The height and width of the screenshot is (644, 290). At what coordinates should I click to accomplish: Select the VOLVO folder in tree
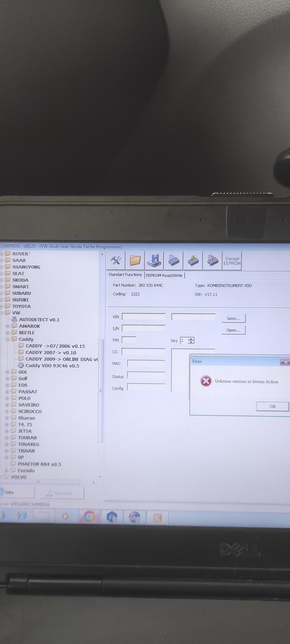18,477
